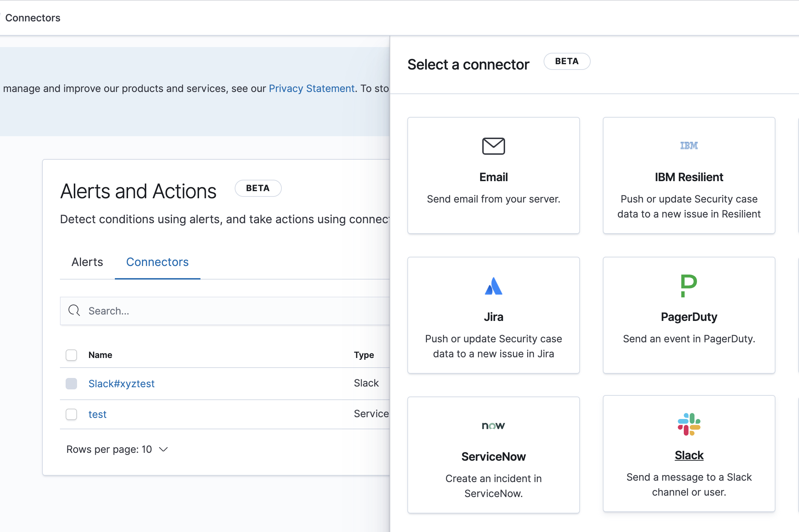Click 'Send email from your server.' text
Viewport: 799px width, 532px height.
pos(493,199)
